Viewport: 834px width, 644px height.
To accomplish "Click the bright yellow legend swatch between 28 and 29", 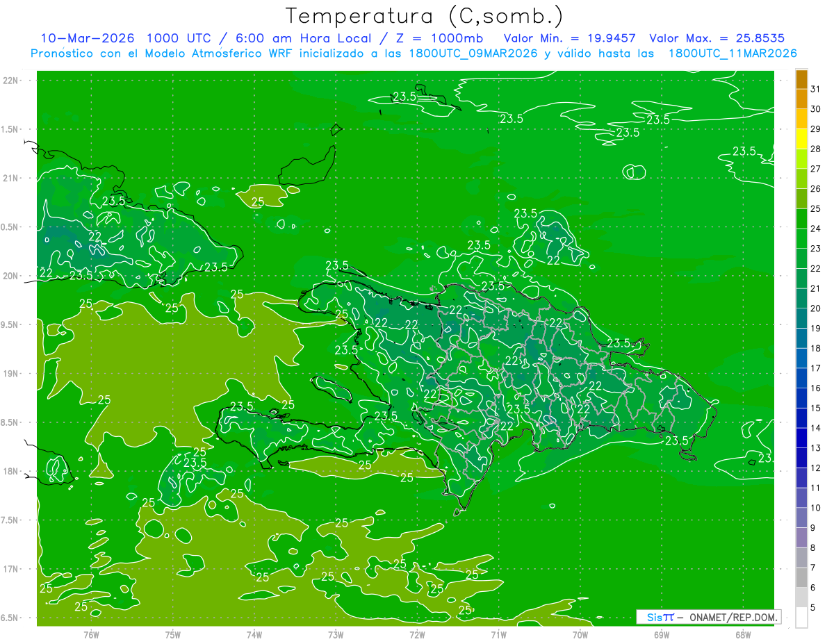I will [x=801, y=139].
